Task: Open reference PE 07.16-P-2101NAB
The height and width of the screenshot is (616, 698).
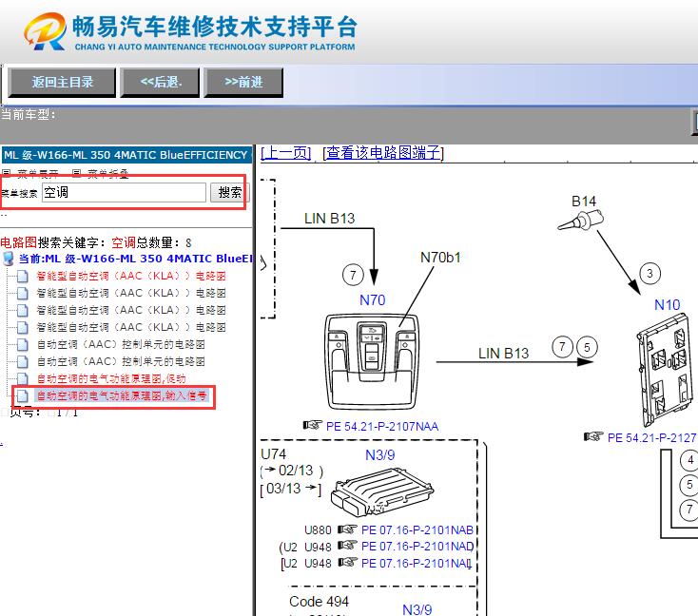Action: (x=417, y=530)
